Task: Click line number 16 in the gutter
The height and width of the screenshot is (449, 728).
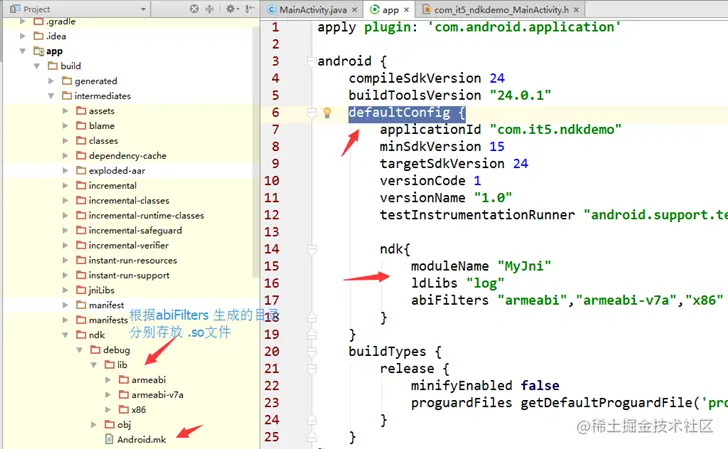Action: click(x=272, y=283)
